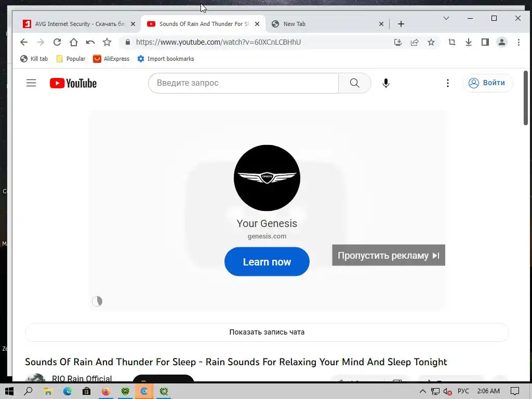Open the Popular bookmarks folder
The height and width of the screenshot is (399, 532).
pyautogui.click(x=71, y=59)
